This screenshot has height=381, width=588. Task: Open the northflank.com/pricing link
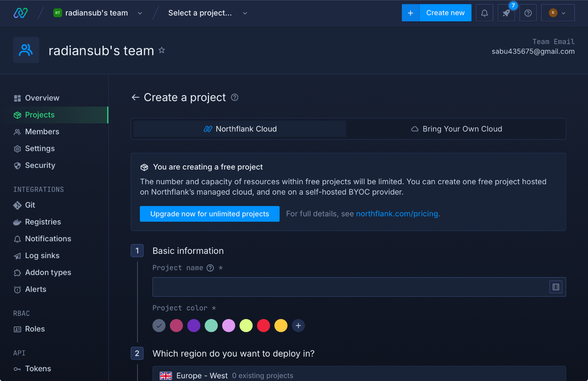397,214
